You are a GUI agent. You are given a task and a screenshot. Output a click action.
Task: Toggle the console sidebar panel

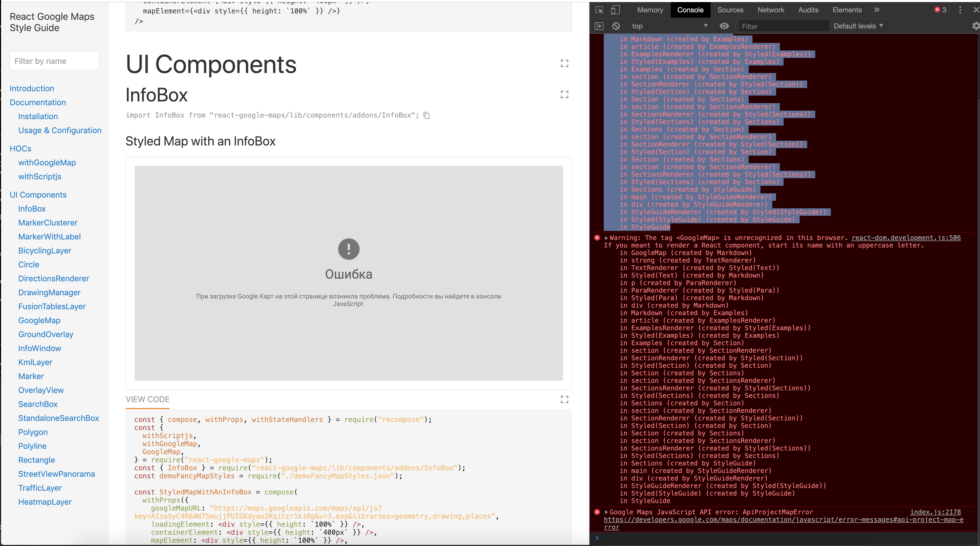click(599, 26)
